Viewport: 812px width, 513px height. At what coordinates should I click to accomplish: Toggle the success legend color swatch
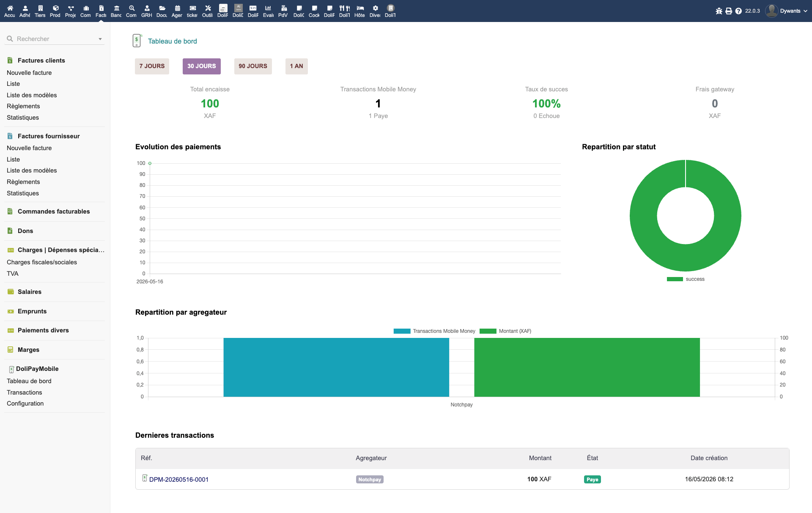click(675, 279)
